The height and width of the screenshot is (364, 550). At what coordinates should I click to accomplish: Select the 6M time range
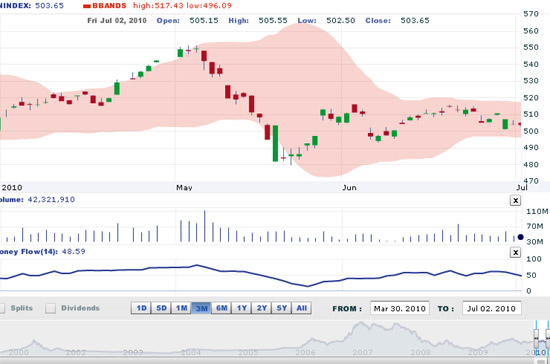tap(222, 308)
